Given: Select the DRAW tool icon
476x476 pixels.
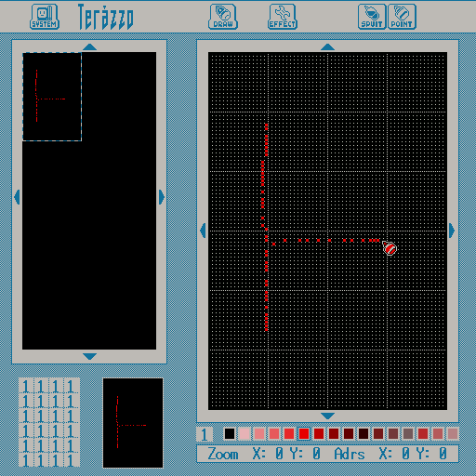Looking at the screenshot, I should tap(223, 17).
